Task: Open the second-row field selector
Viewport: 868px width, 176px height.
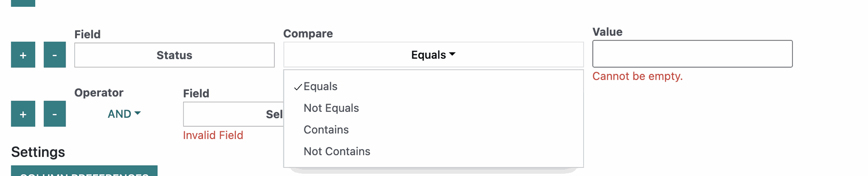Action: pyautogui.click(x=233, y=114)
